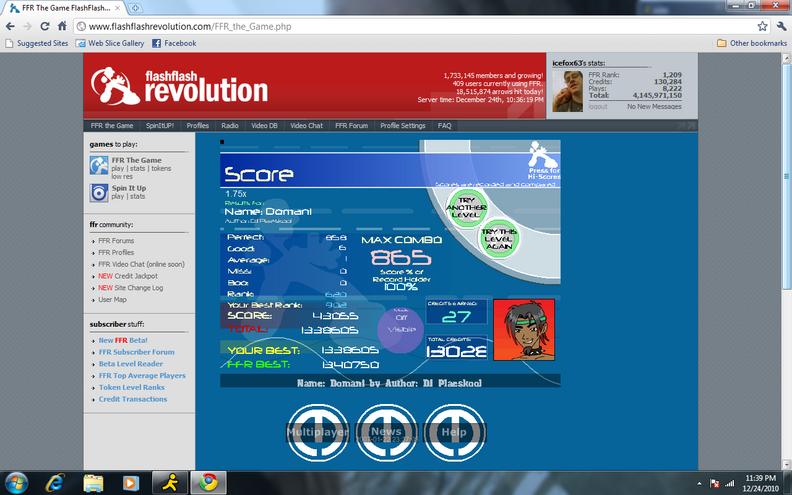Open the Profiles nav tab
Image resolution: width=792 pixels, height=495 pixels.
click(197, 126)
